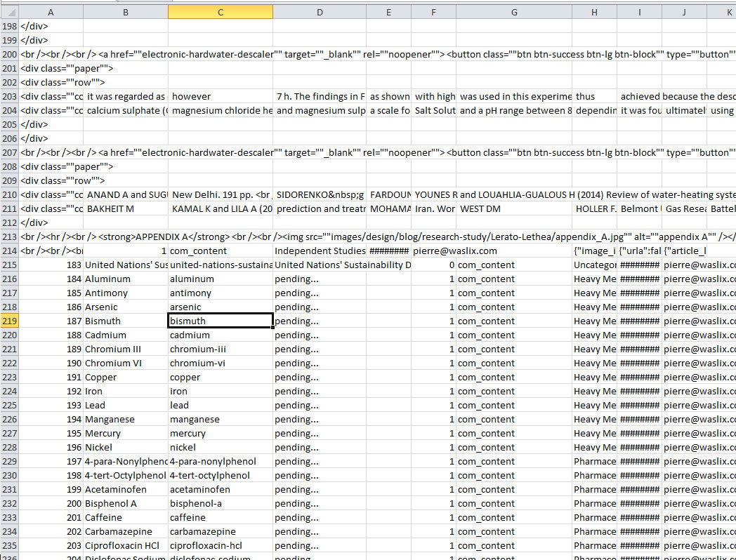Screen dimensions: 736x560
Task: Click cell 'however' in row 203
Action: [220, 96]
